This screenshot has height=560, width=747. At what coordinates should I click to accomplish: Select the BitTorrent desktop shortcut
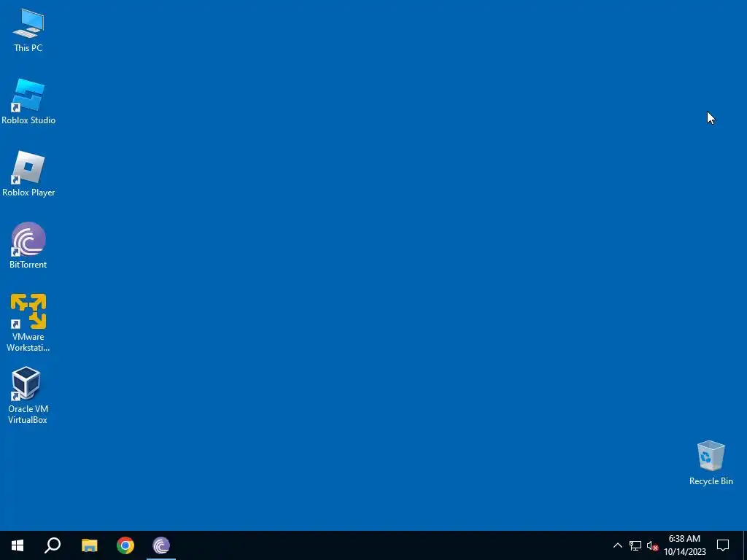coord(28,246)
